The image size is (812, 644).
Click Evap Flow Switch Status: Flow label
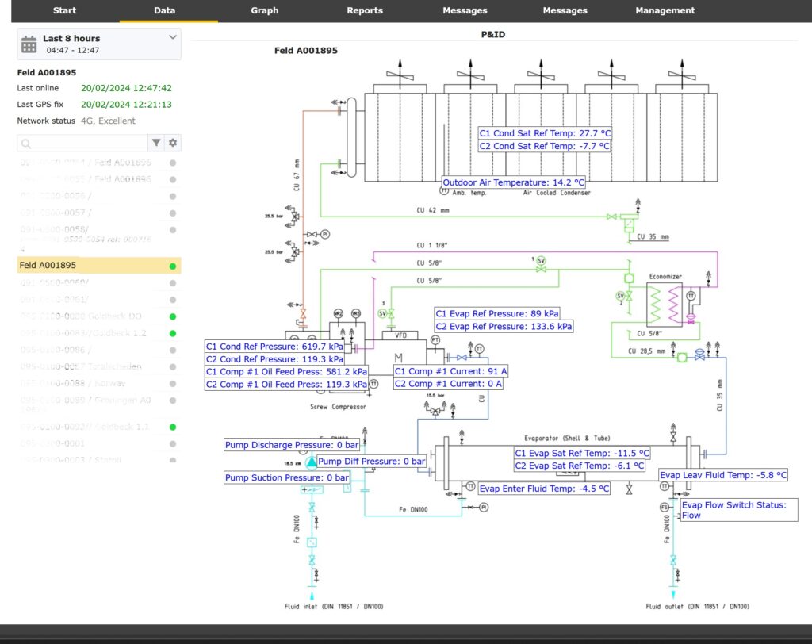pyautogui.click(x=739, y=510)
